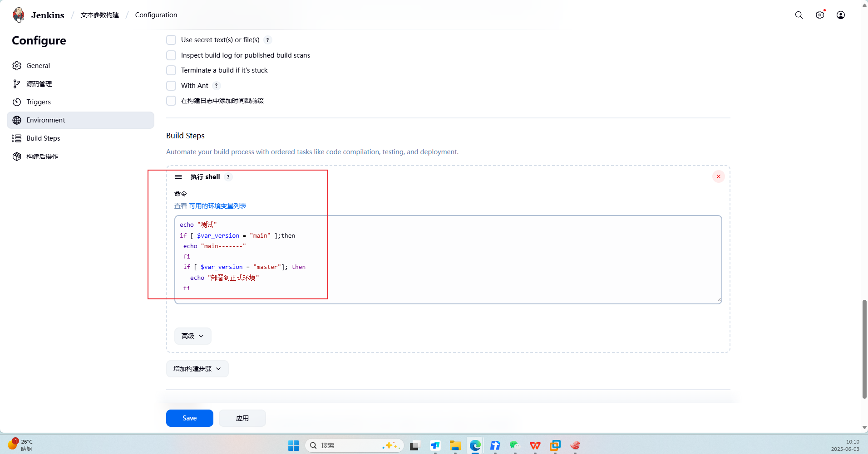This screenshot has width=868, height=454.
Task: Open Triggers using the clock icon
Action: coord(16,102)
